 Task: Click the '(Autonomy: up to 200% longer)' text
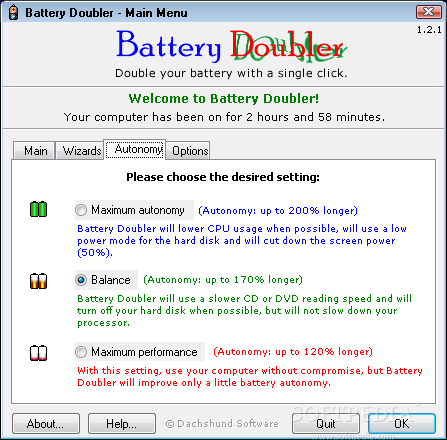point(278,211)
